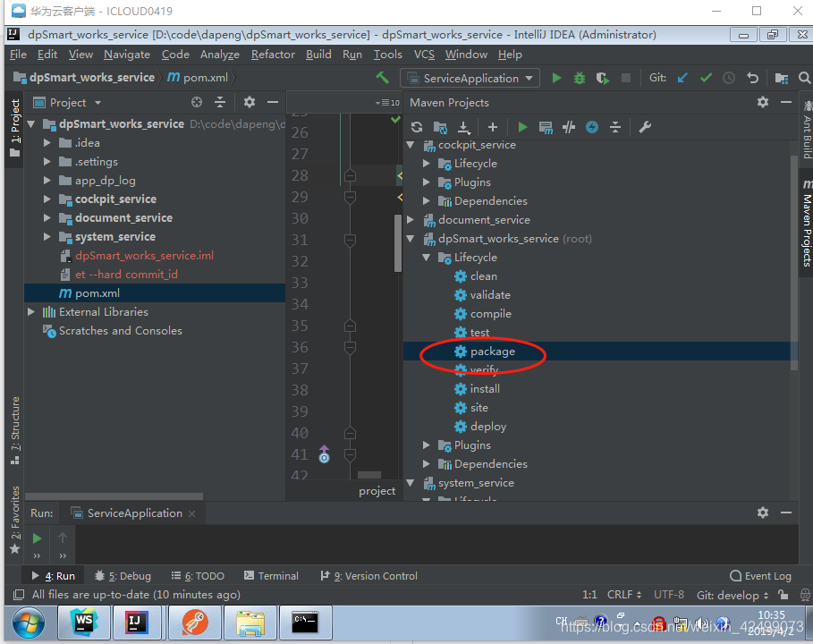
Task: Generate sources and update folders icon
Action: pos(440,127)
